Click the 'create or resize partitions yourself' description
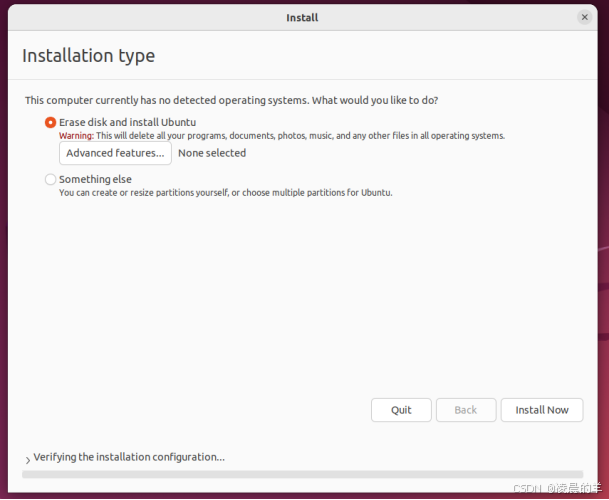 (x=226, y=193)
